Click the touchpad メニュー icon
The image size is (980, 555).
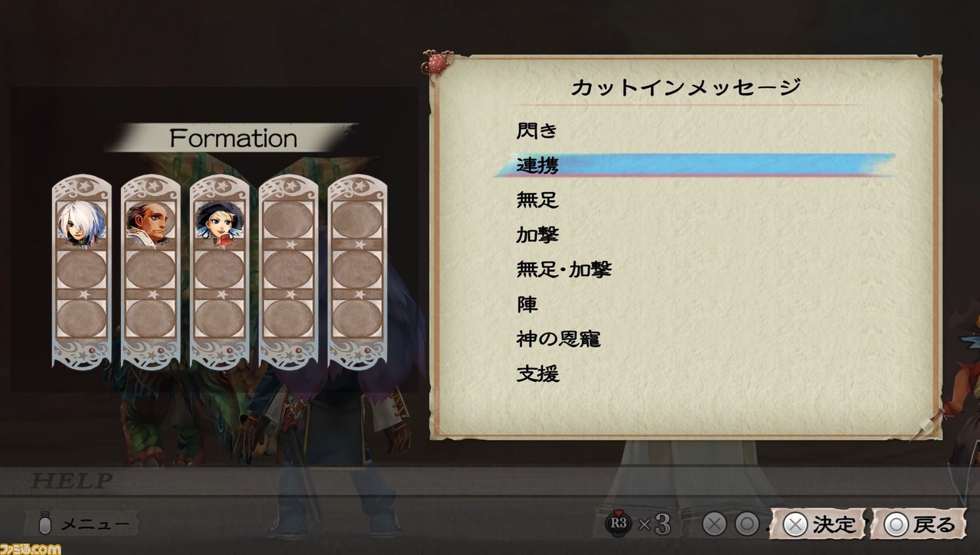tap(45, 524)
